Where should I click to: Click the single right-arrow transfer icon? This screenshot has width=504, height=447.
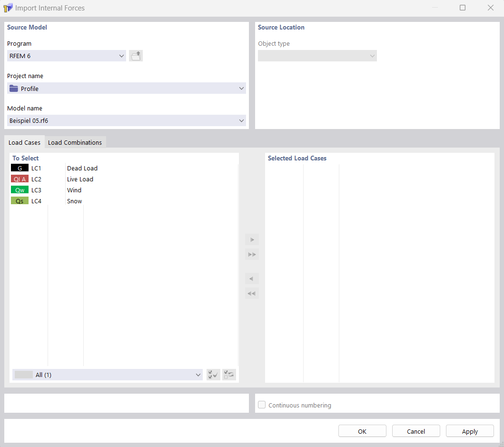252,239
